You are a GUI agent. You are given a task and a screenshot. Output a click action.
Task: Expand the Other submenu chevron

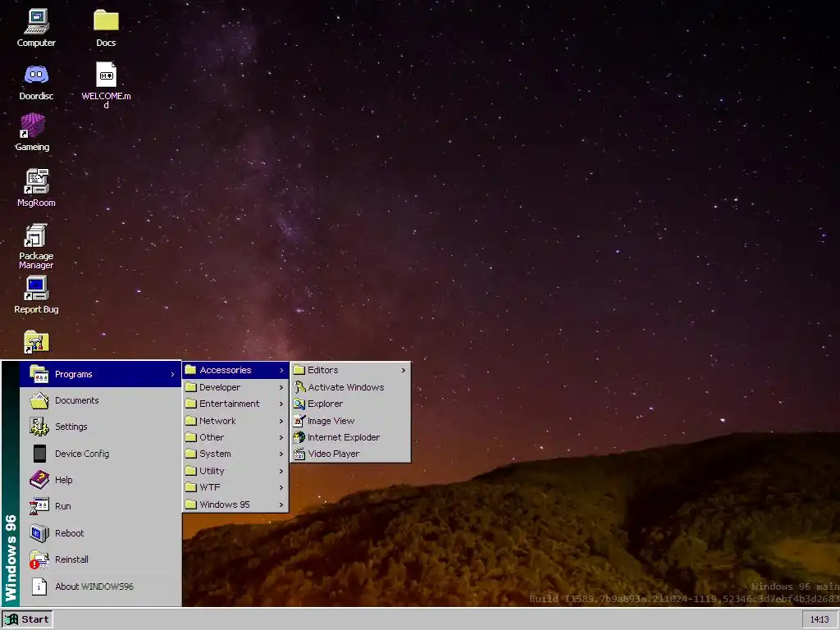pos(281,438)
